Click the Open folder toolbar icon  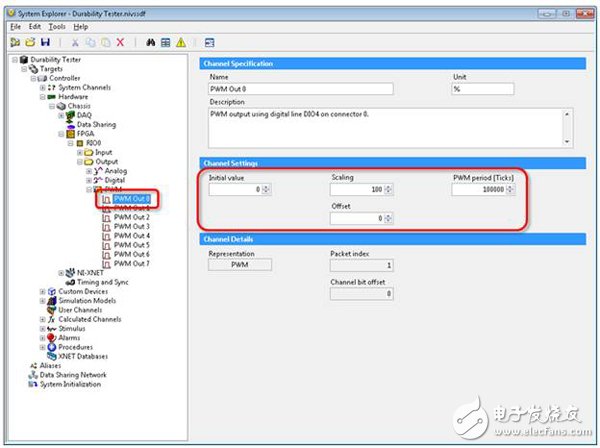(29, 43)
